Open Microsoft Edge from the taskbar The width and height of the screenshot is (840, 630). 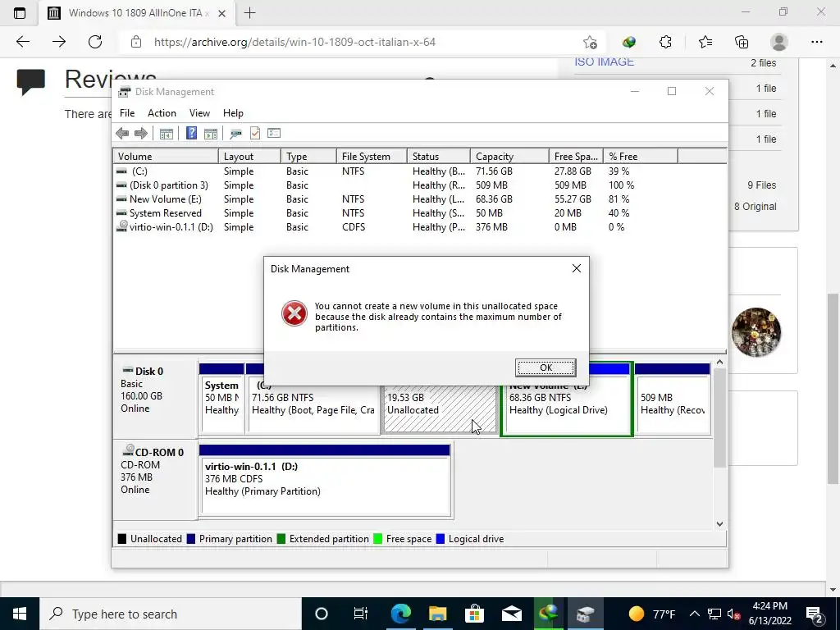click(x=400, y=614)
